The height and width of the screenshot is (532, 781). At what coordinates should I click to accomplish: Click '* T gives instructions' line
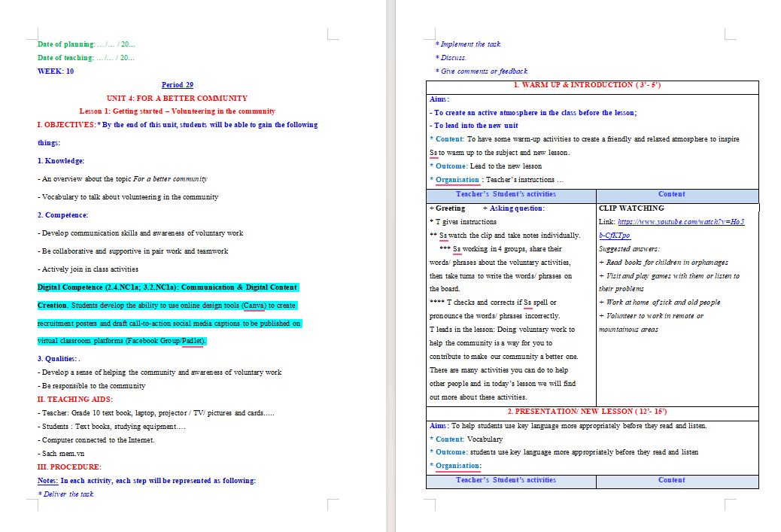pyautogui.click(x=463, y=222)
